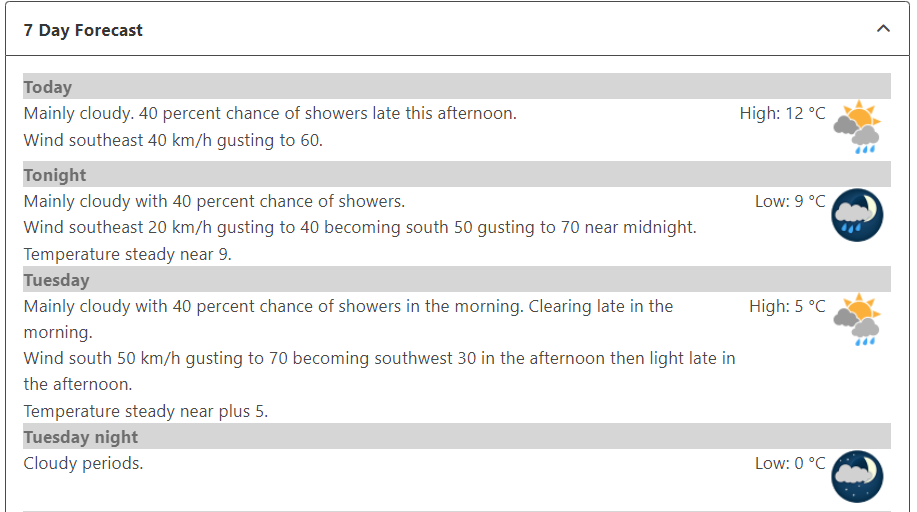This screenshot has width=917, height=512.
Task: Click "Temperature steady near 9" text
Action: click(127, 254)
